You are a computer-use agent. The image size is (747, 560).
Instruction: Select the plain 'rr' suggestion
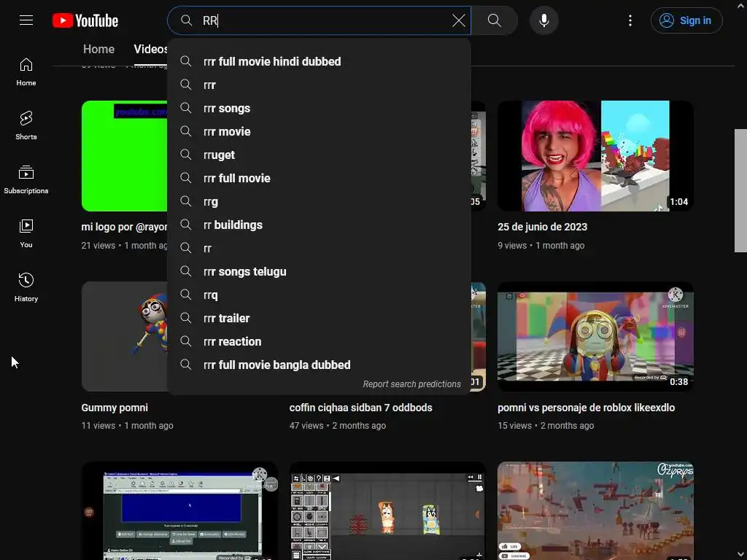tap(320, 248)
